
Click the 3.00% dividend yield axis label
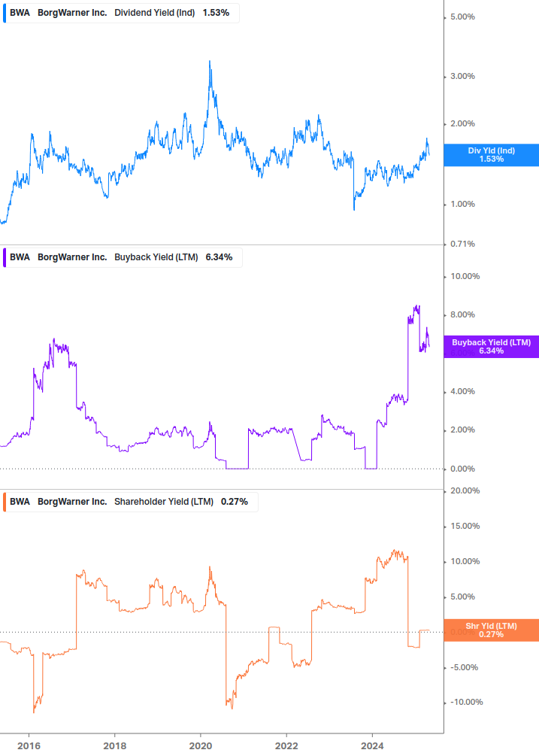coord(462,76)
